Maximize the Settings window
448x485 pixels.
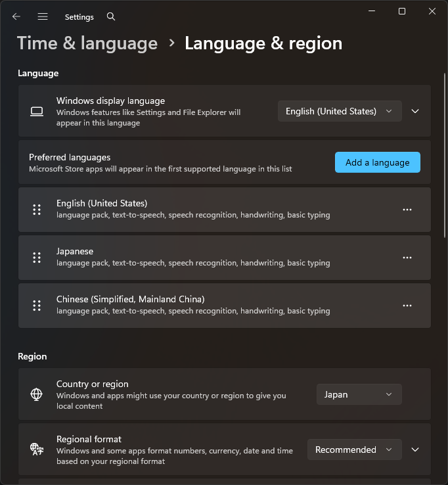point(402,11)
